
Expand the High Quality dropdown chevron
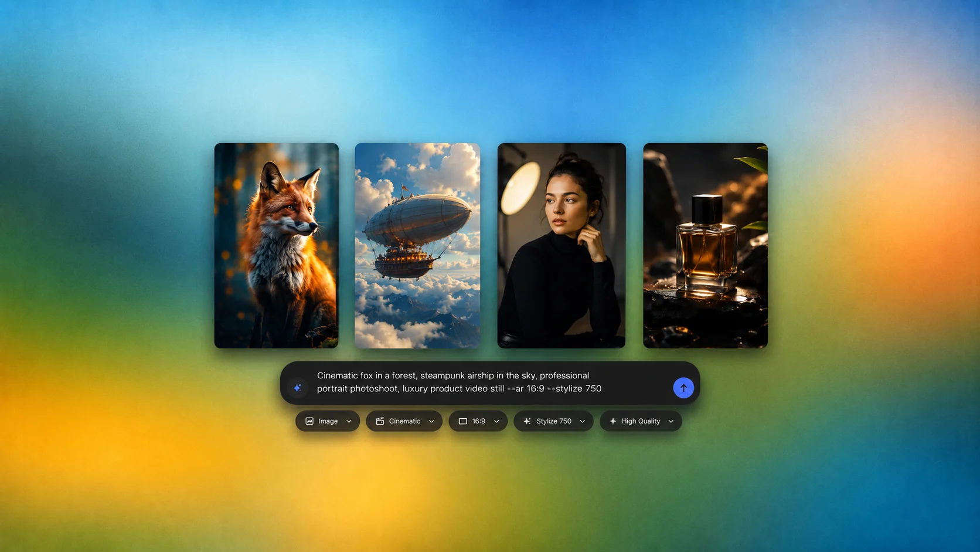pyautogui.click(x=671, y=421)
